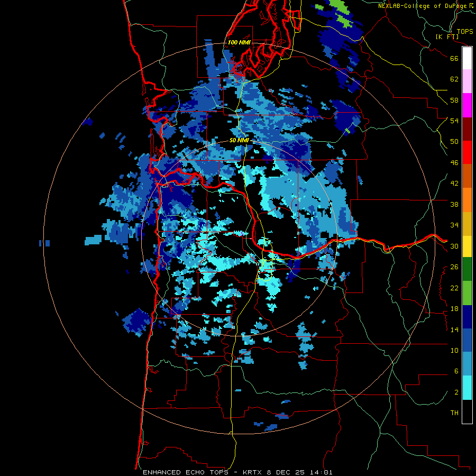Screen dimensions: 476x476
Task: Click the 100 NMI range ring label
Action: (x=239, y=42)
